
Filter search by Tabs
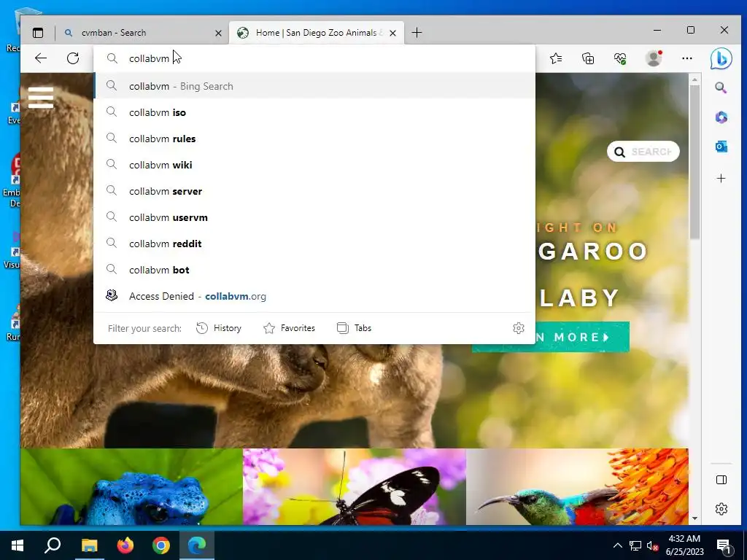[354, 328]
